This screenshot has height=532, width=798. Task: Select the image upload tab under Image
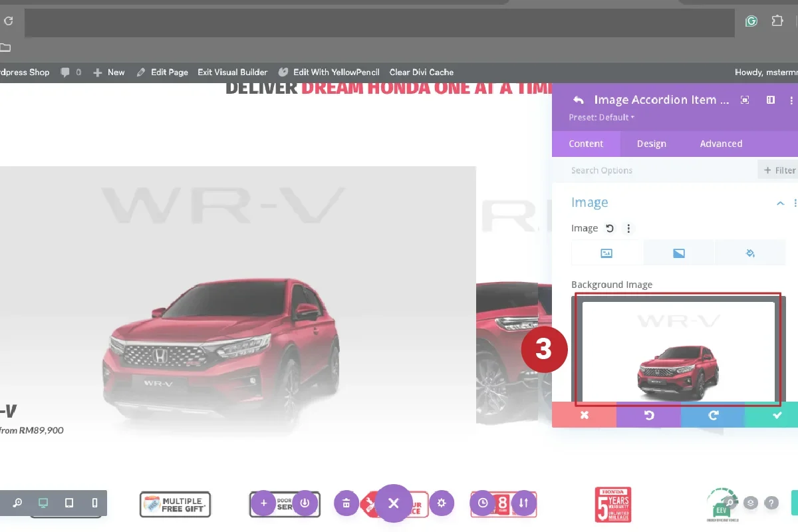coord(606,253)
